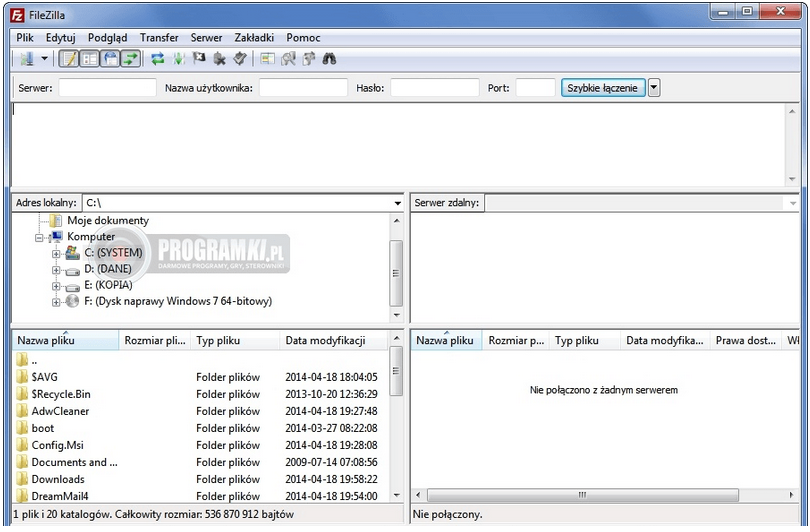This screenshot has height=532, width=810.
Task: Open the Transfer menu
Action: tap(159, 38)
